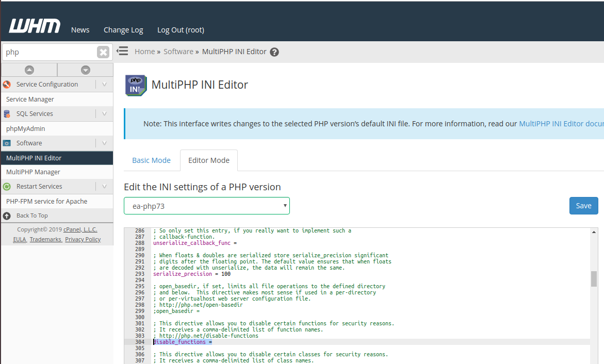This screenshot has width=604, height=364.
Task: Click the upward sort arrow above sidebar
Action: [29, 69]
